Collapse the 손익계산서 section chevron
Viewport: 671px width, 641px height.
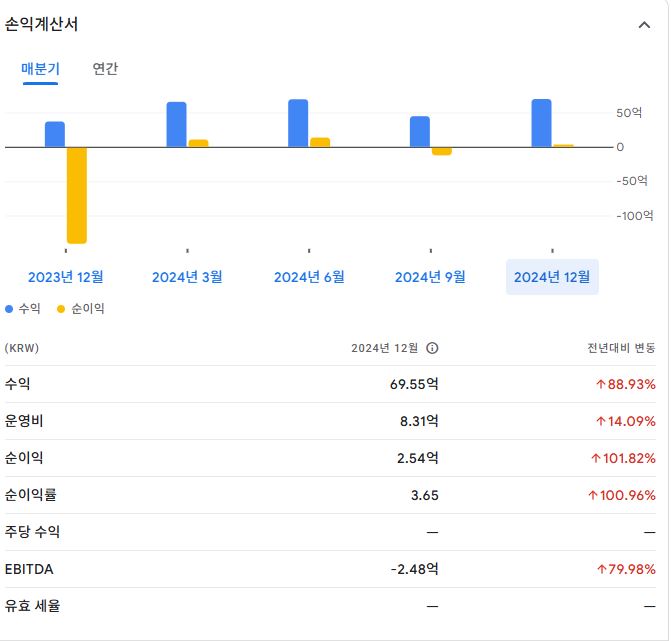coord(644,25)
